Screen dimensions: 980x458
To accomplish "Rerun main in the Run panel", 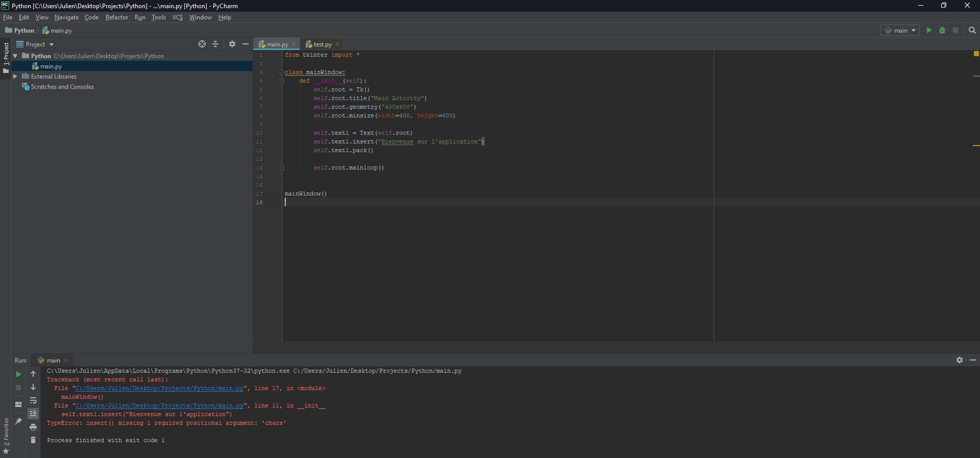I will tap(18, 374).
